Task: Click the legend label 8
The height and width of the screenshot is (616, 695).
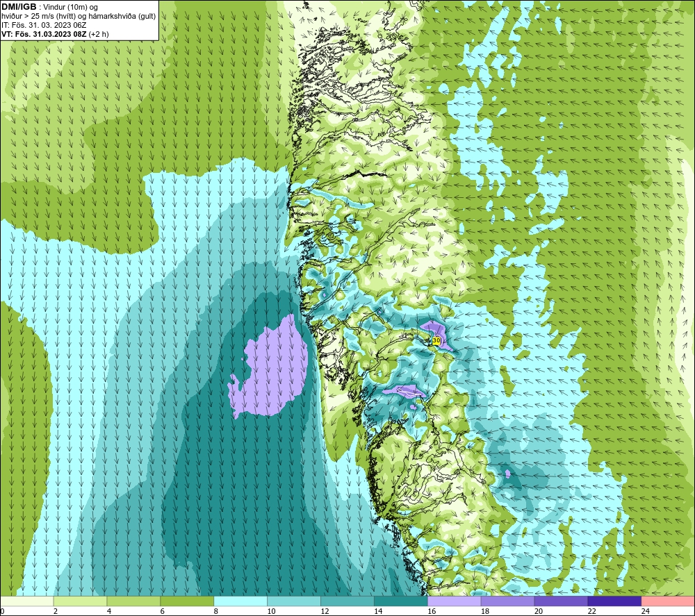Action: click(x=216, y=611)
